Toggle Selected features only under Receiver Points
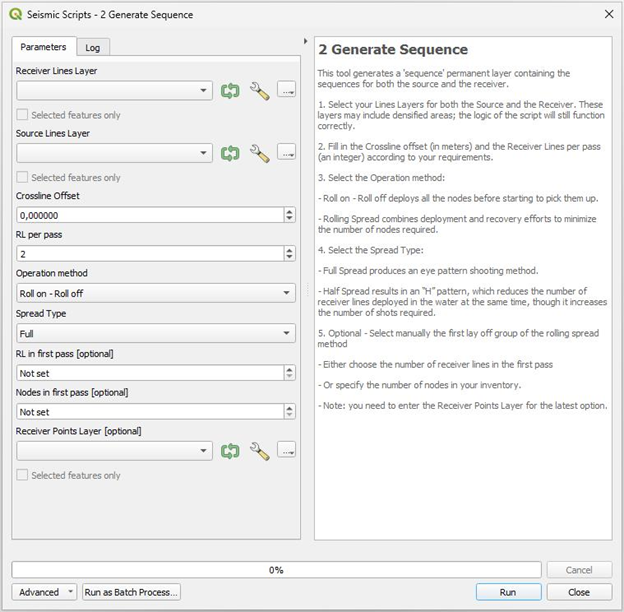 (x=23, y=476)
